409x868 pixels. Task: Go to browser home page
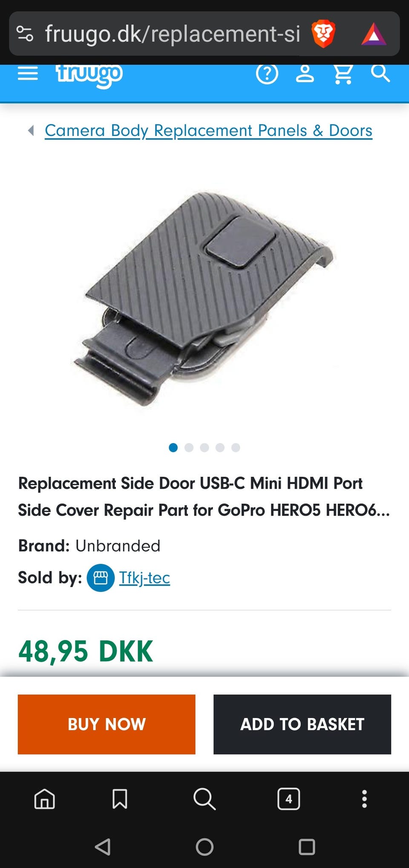(45, 799)
